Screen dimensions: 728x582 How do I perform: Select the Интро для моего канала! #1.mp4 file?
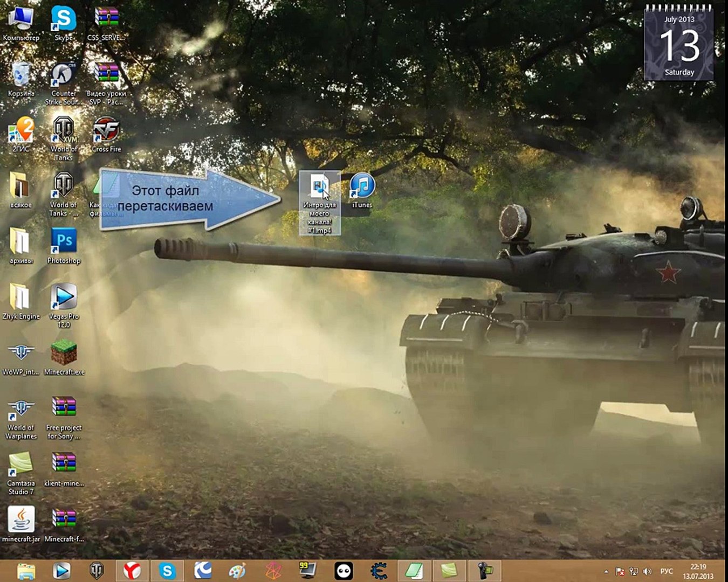tap(320, 203)
